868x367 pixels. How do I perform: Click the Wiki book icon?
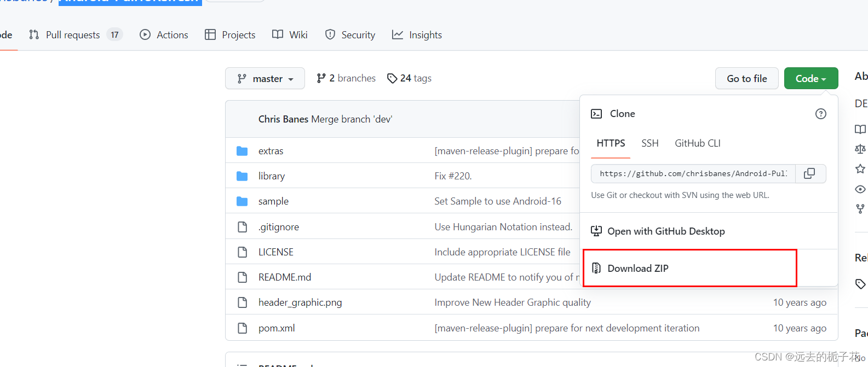click(x=278, y=34)
